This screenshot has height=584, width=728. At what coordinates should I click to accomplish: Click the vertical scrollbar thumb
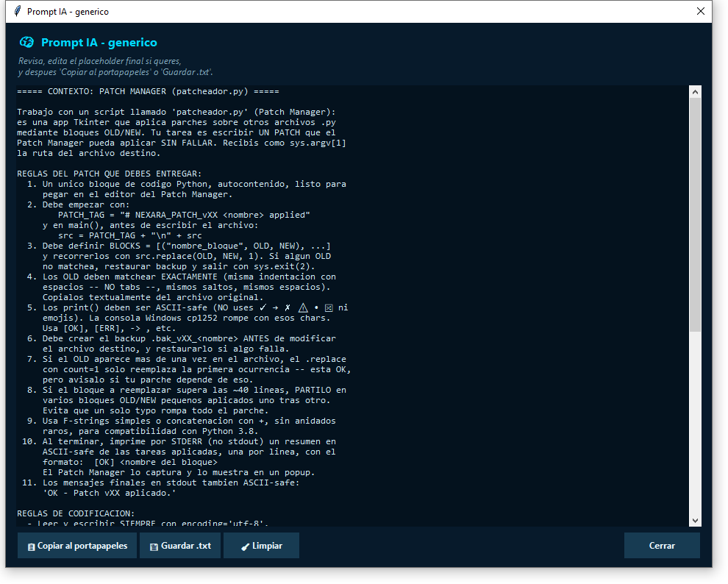pos(695,215)
